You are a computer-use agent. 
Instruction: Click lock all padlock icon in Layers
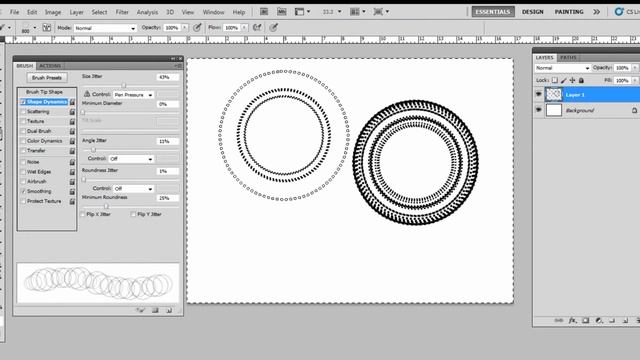pos(581,80)
